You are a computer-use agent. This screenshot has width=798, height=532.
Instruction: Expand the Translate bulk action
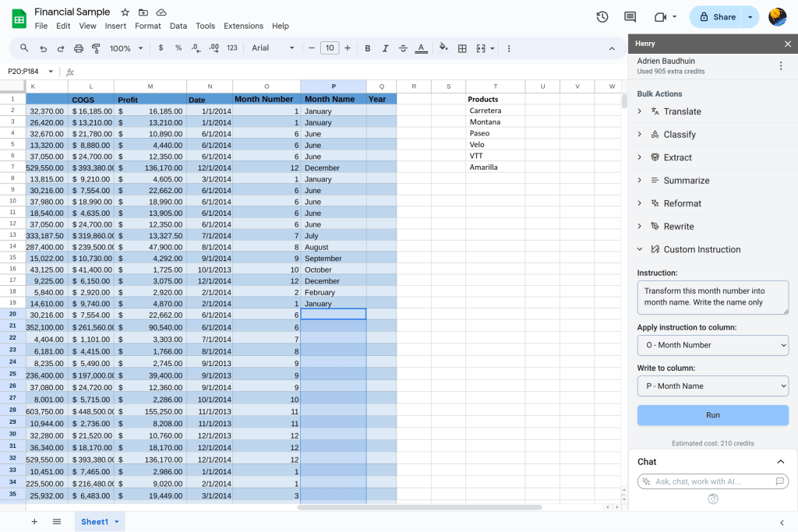[682, 111]
